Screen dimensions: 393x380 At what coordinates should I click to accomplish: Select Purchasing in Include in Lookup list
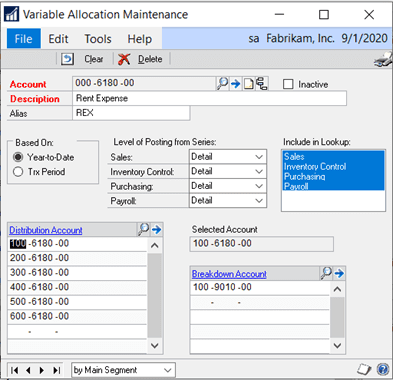pyautogui.click(x=333, y=176)
